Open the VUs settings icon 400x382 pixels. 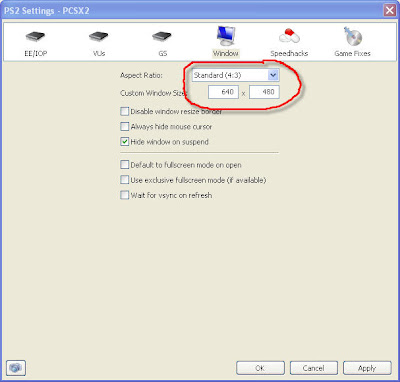pos(99,36)
